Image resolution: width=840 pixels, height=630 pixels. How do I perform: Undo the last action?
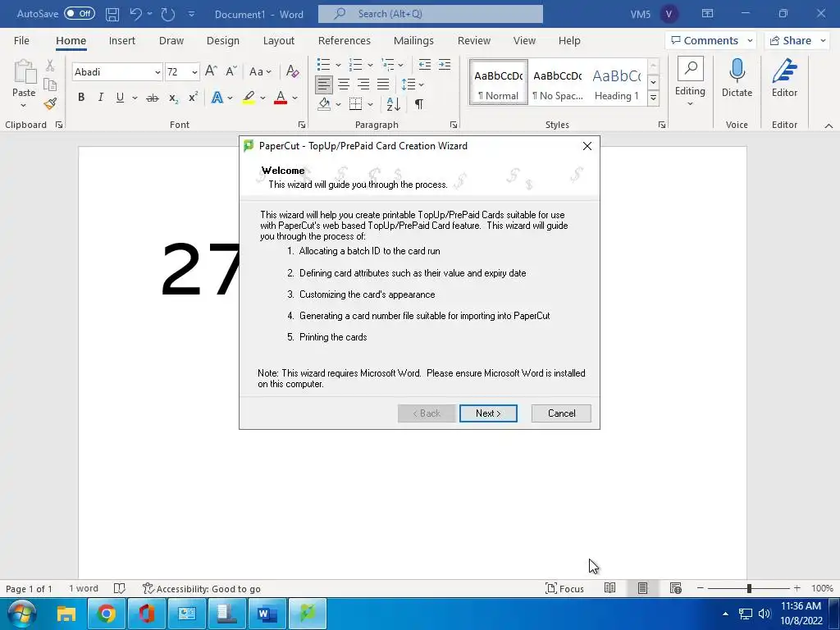pyautogui.click(x=135, y=15)
